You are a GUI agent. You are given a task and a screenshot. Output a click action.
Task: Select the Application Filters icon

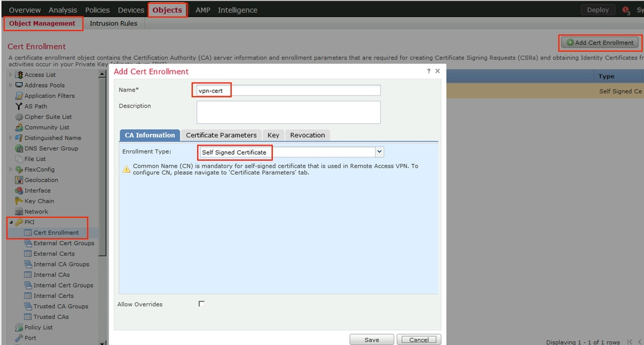tap(19, 96)
